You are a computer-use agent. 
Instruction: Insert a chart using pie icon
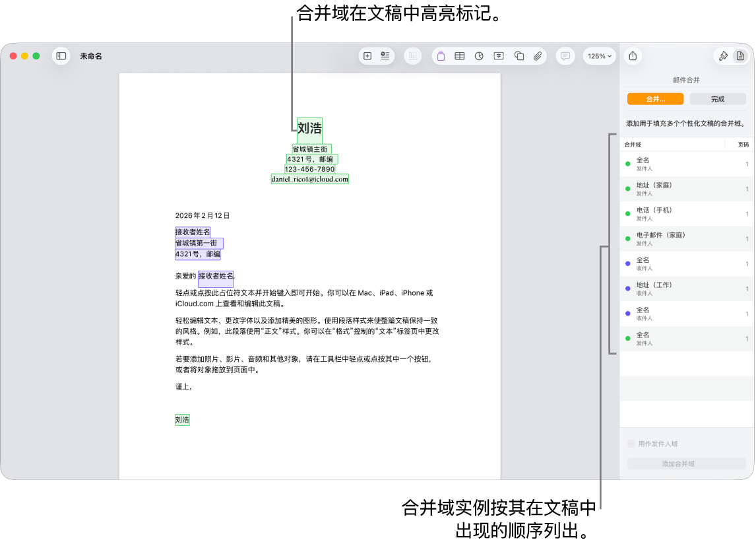click(x=479, y=56)
